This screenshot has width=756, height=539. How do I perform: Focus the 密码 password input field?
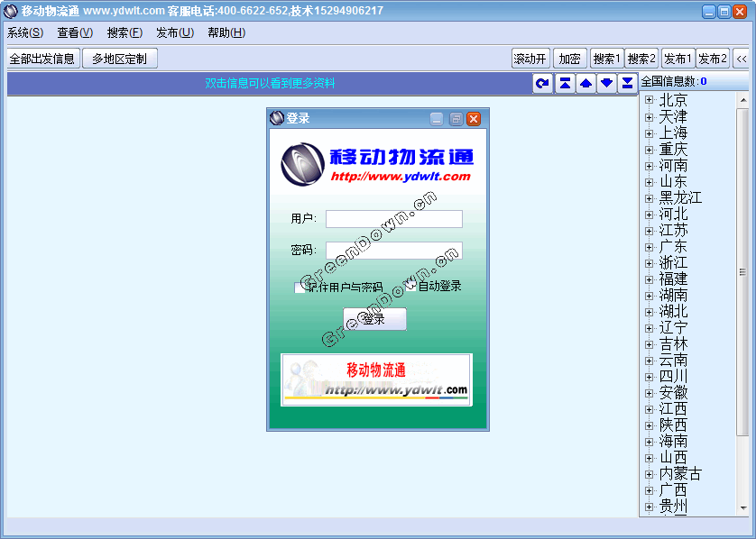394,250
